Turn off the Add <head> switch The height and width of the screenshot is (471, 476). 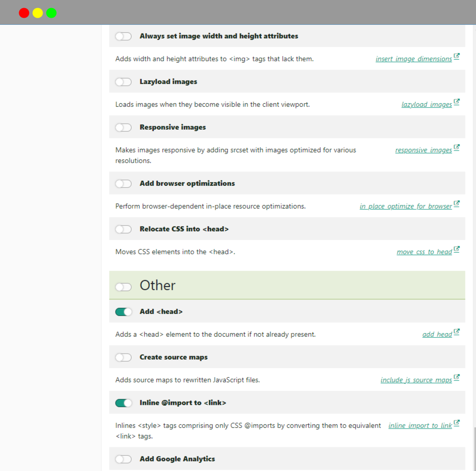tap(124, 311)
